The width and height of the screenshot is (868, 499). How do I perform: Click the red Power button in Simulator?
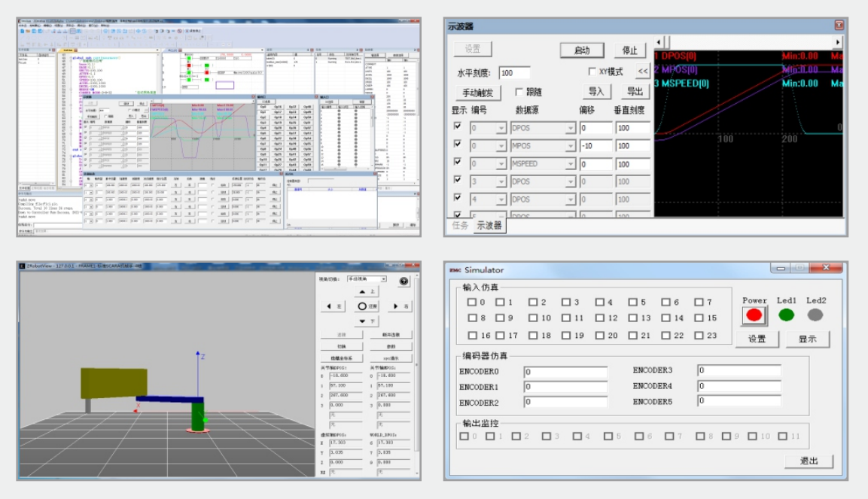[754, 315]
